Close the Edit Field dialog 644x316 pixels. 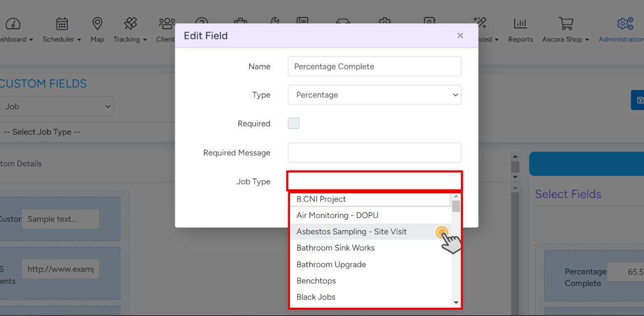pos(460,36)
